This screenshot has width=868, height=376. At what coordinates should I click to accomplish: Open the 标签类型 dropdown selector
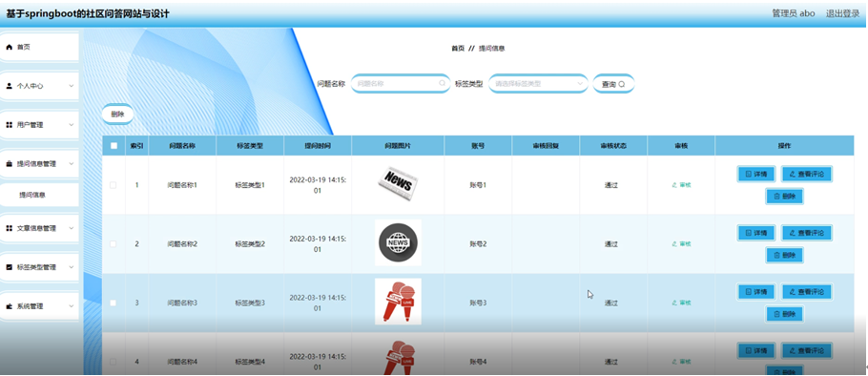[538, 84]
